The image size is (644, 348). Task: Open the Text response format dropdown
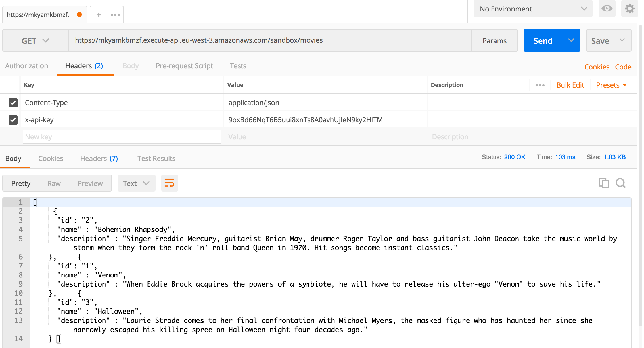point(136,183)
